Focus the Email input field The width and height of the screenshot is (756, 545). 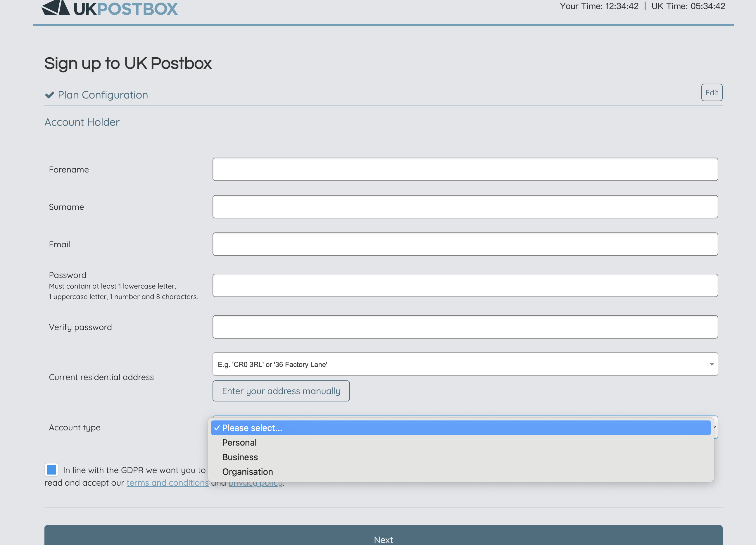[x=465, y=244]
